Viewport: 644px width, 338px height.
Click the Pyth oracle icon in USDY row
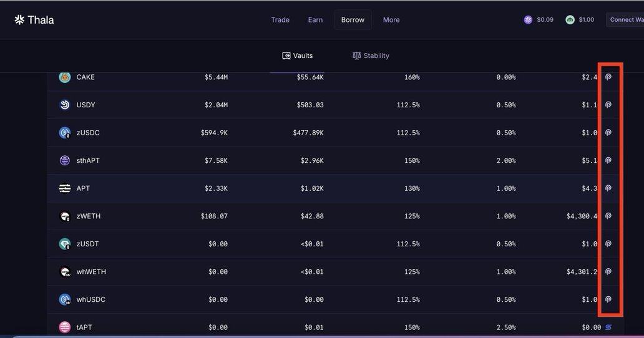pos(608,105)
